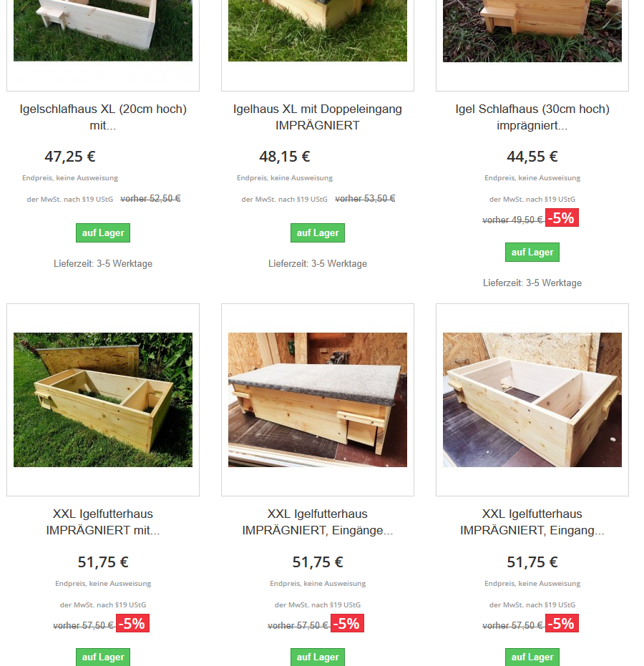Open the Igelhaus XL mit Doppeleingang IMPRÄGNIERT title
The image size is (644, 666).
(317, 117)
